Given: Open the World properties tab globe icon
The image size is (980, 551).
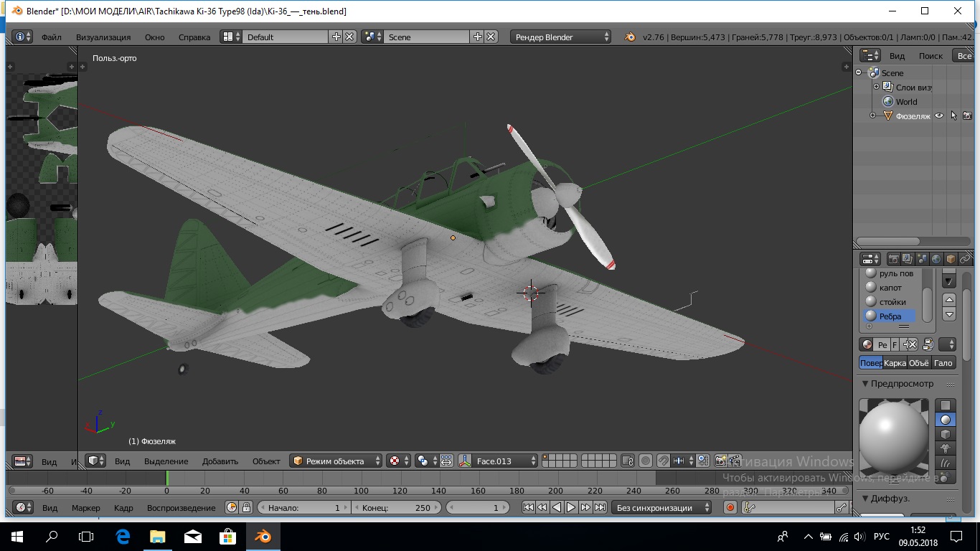Looking at the screenshot, I should [x=936, y=259].
